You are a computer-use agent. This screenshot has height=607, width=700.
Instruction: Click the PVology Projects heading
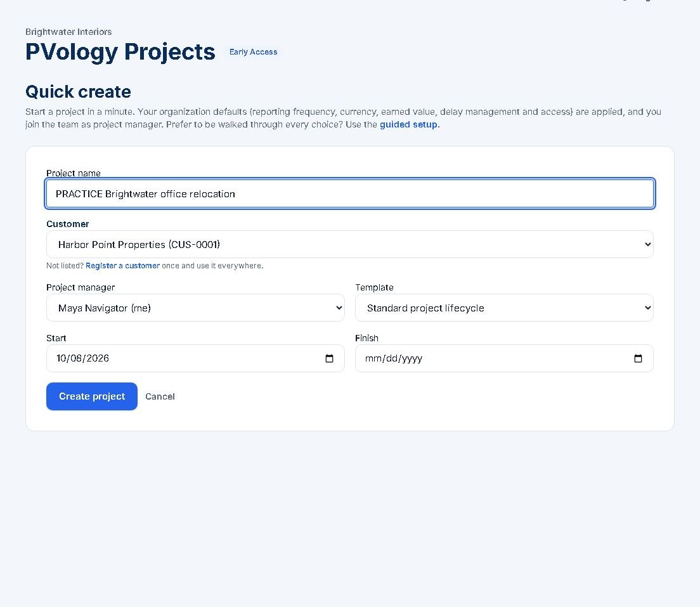(120, 52)
